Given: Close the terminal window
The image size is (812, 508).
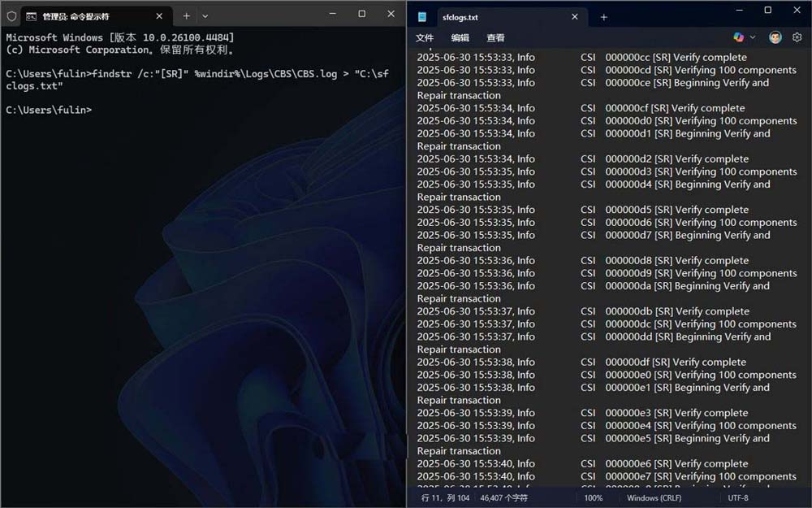Looking at the screenshot, I should [x=391, y=14].
